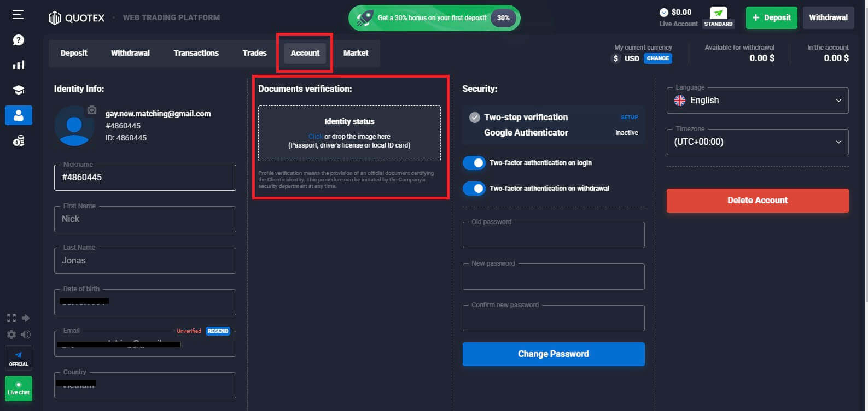Toggle two-factor authentication on withdrawal
The width and height of the screenshot is (868, 411).
[x=474, y=189]
